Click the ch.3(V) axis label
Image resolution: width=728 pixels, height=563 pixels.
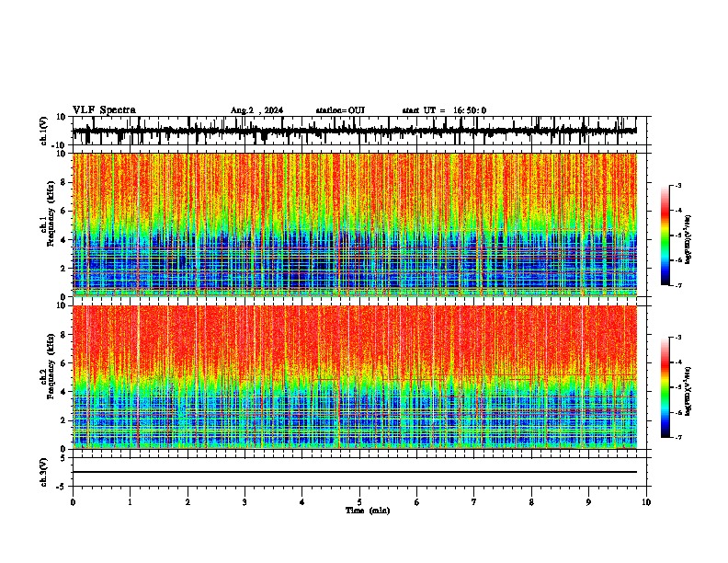pyautogui.click(x=44, y=473)
